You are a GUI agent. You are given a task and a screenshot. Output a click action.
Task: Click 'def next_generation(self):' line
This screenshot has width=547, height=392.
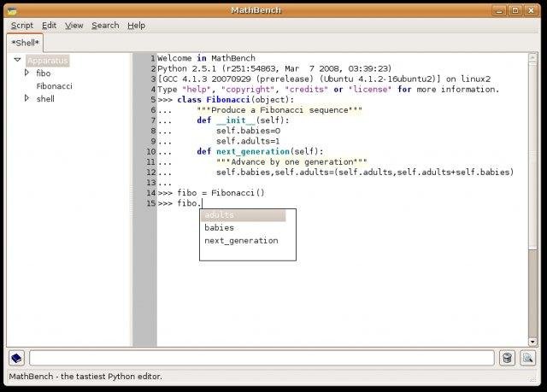tap(260, 151)
